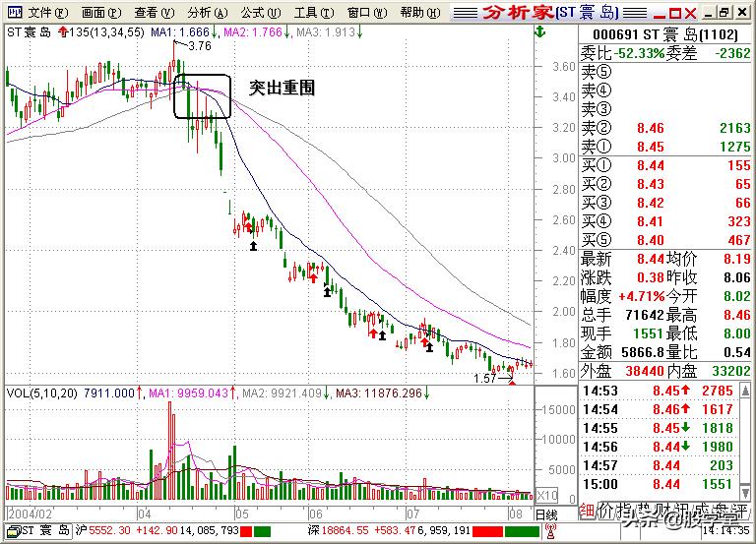
Task: Click the red up-arrow icon beside ST寰岛 chart title
Action: tap(63, 32)
